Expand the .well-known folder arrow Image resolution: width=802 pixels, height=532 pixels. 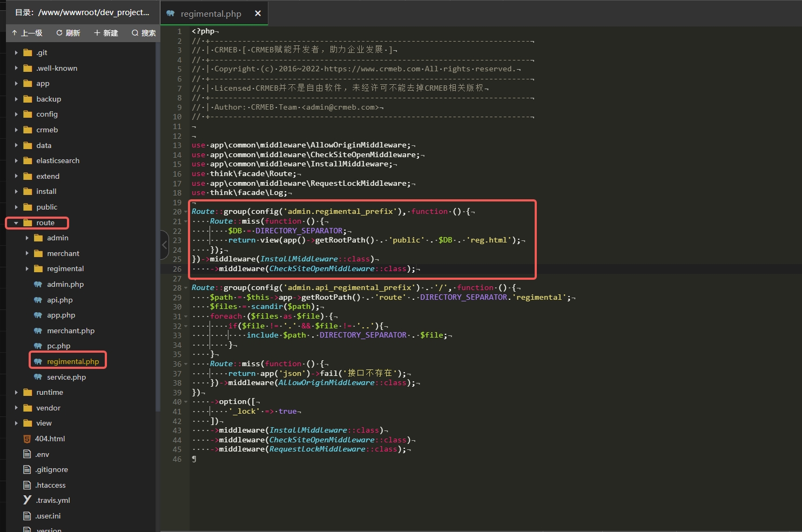(x=16, y=68)
